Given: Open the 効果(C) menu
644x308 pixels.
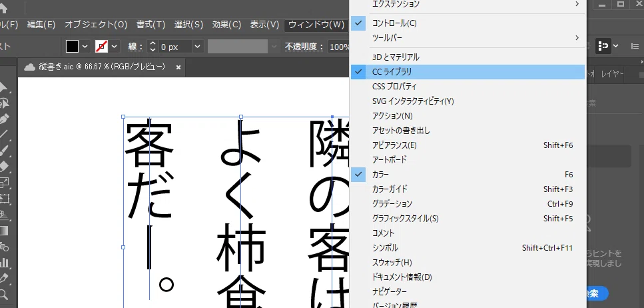Looking at the screenshot, I should click(226, 25).
